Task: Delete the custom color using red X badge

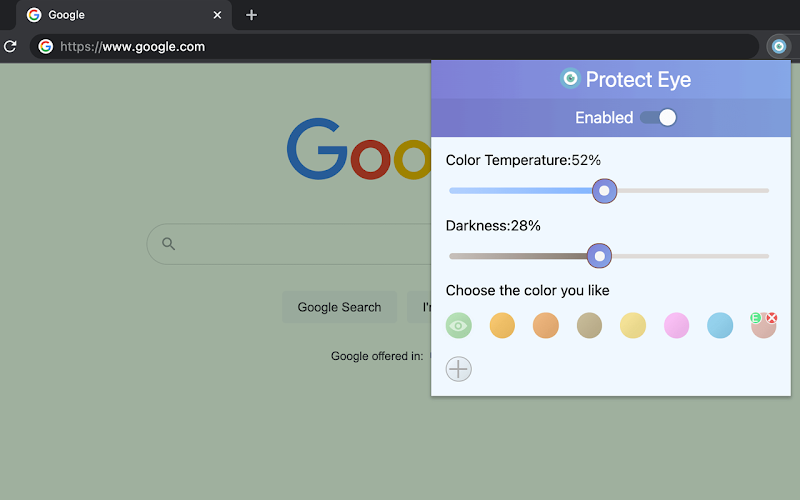Action: (x=772, y=318)
